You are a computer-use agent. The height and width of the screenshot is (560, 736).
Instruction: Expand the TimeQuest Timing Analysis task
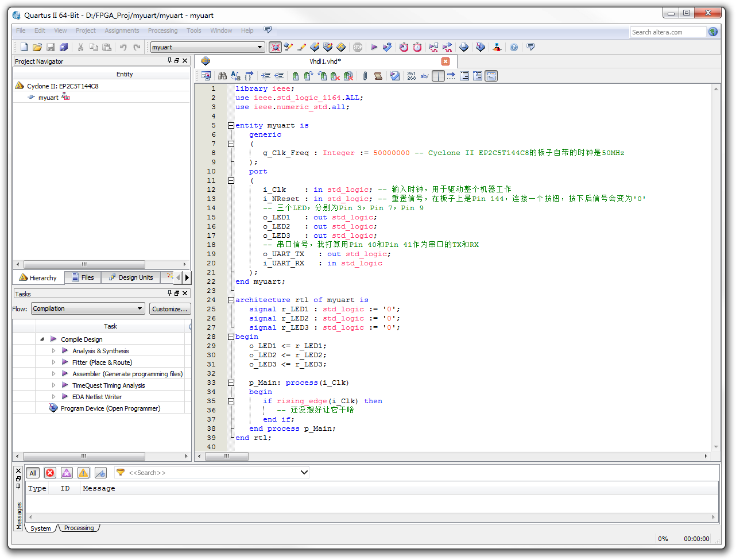[x=54, y=385]
